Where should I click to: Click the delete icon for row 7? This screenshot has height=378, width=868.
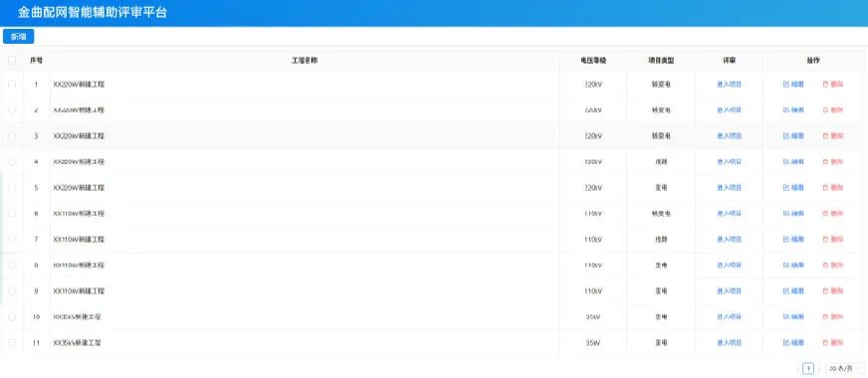coord(825,239)
